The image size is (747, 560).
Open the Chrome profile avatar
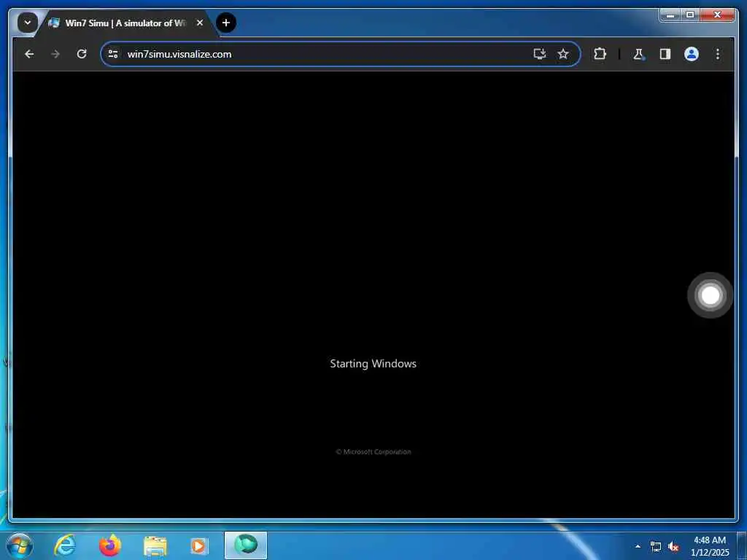coord(692,54)
